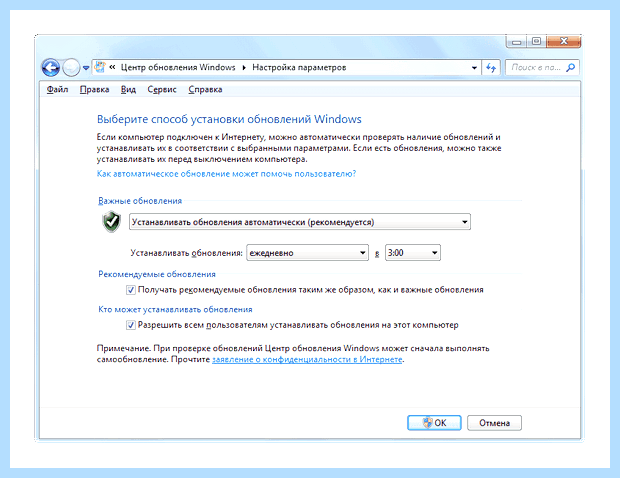Click the OK button
Image resolution: width=620 pixels, height=478 pixels.
coord(434,423)
